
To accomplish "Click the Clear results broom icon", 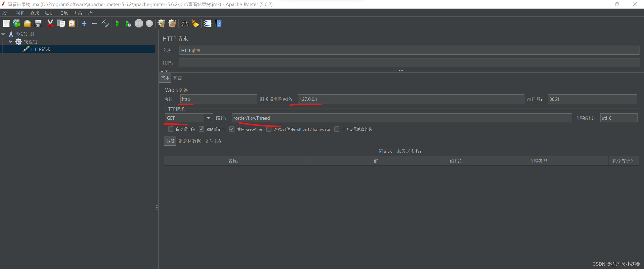I will click(x=162, y=23).
